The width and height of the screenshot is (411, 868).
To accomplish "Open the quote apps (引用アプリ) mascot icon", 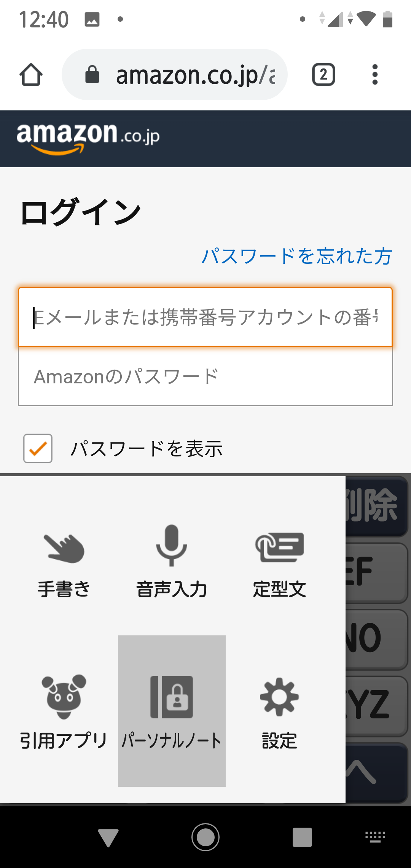I will (64, 697).
